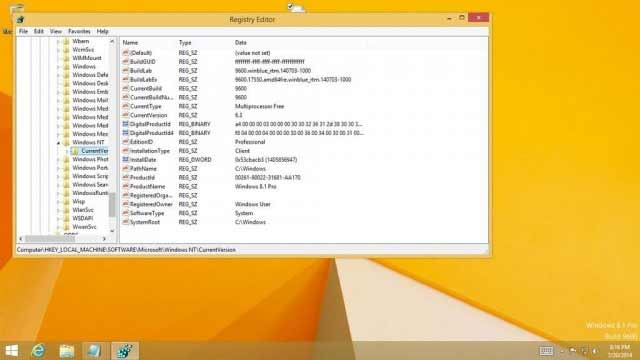Click the CurrentBuildNu... value name
The height and width of the screenshot is (360, 640).
(x=151, y=98)
